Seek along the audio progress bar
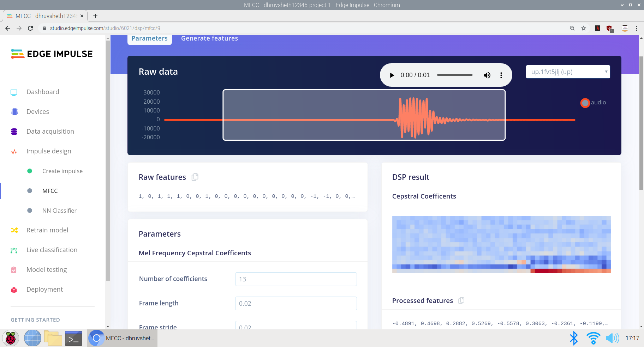This screenshot has height=347, width=644. click(x=454, y=75)
